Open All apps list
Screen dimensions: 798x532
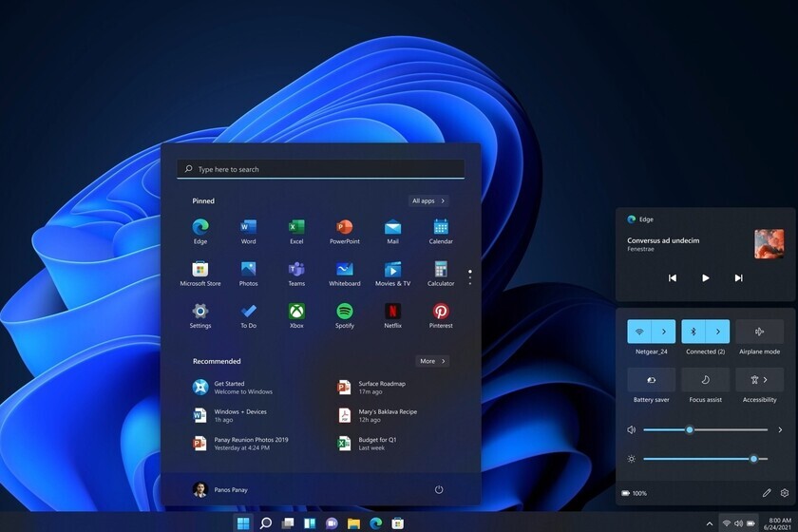[x=428, y=201]
